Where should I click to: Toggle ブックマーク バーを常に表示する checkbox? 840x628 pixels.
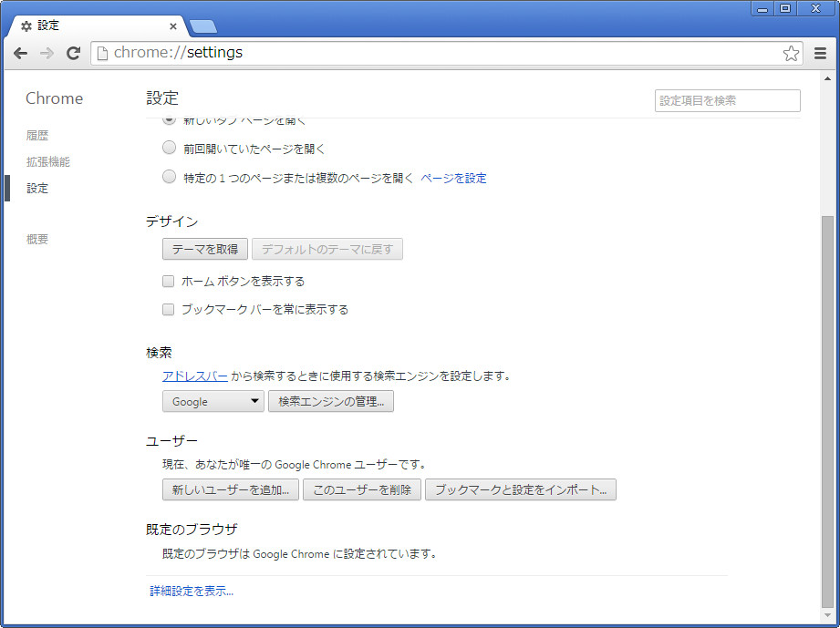(168, 310)
